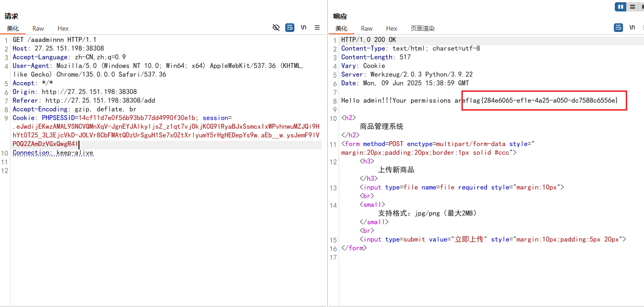
Task: Click flag{284e6065...} text in response
Action: 541,101
